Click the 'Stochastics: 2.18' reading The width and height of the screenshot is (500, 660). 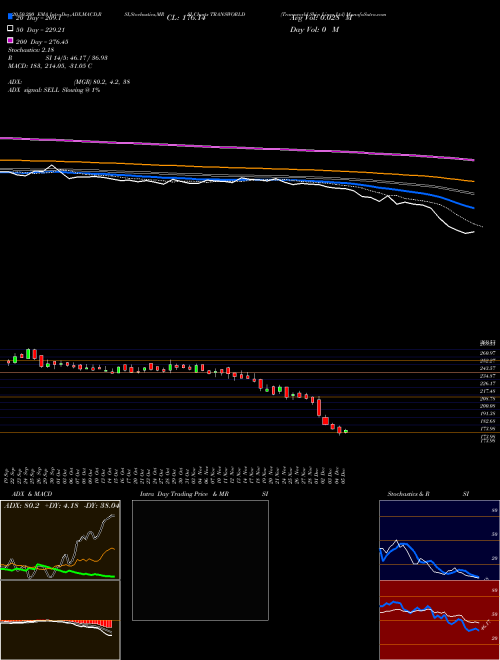[31, 50]
